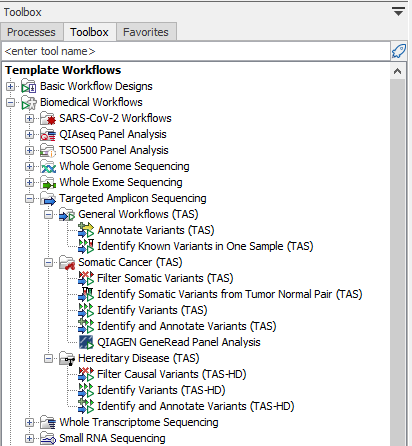This screenshot has height=446, width=412.
Task: Click the enter tool name search field
Action: click(196, 51)
